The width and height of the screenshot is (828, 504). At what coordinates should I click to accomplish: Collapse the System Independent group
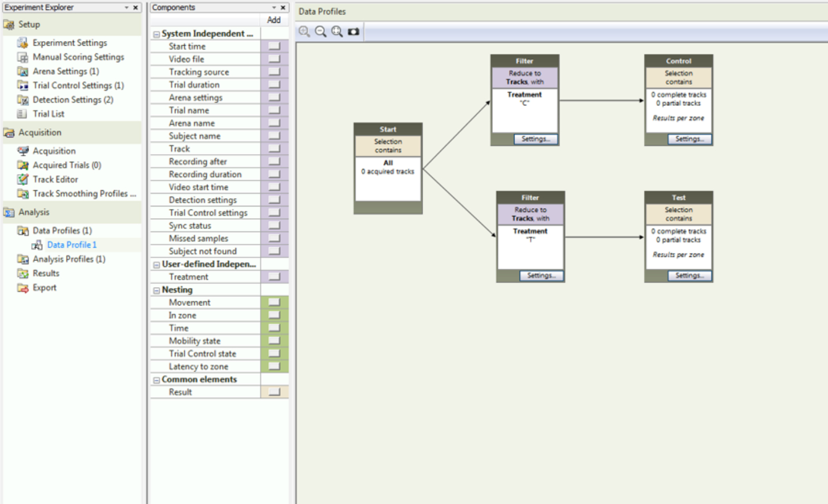(156, 34)
